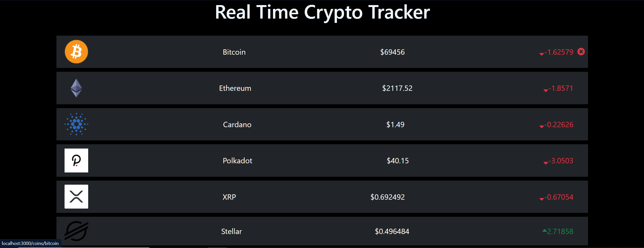
Task: Click the Bitcoin price $69456
Action: click(393, 52)
